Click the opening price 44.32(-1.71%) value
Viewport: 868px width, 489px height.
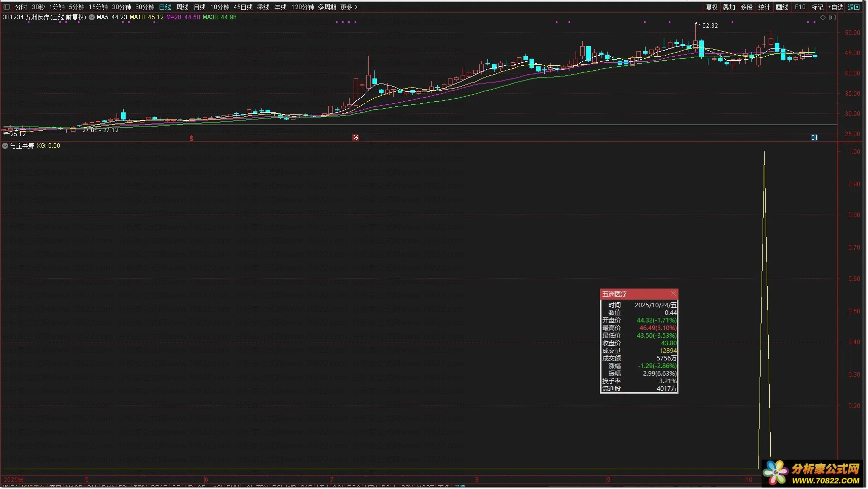pyautogui.click(x=657, y=320)
